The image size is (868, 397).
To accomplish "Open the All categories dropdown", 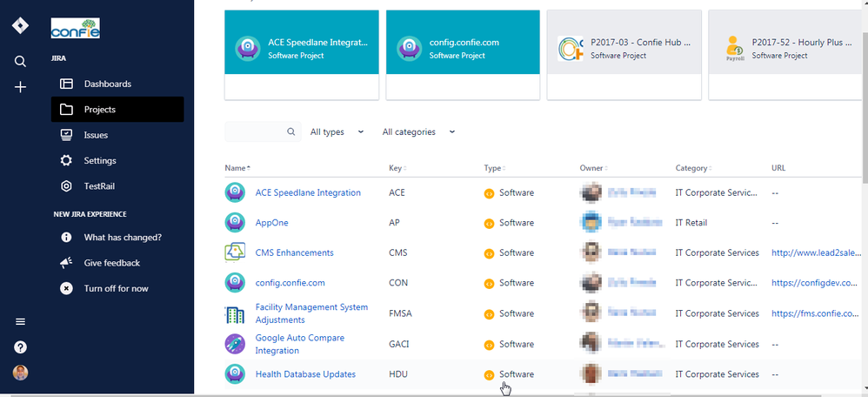I will (418, 132).
